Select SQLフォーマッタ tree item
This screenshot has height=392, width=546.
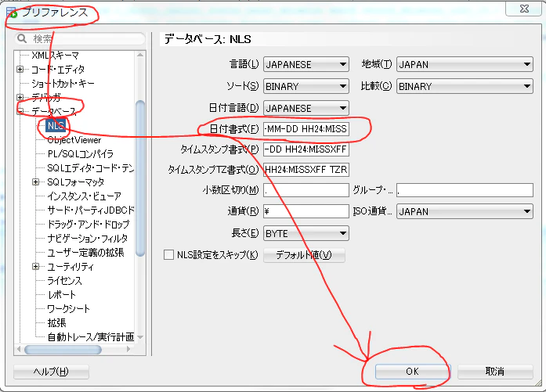click(x=75, y=182)
